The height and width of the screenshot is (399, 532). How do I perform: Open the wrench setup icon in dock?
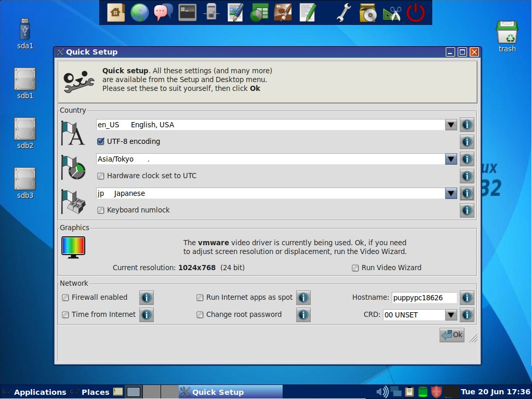344,12
